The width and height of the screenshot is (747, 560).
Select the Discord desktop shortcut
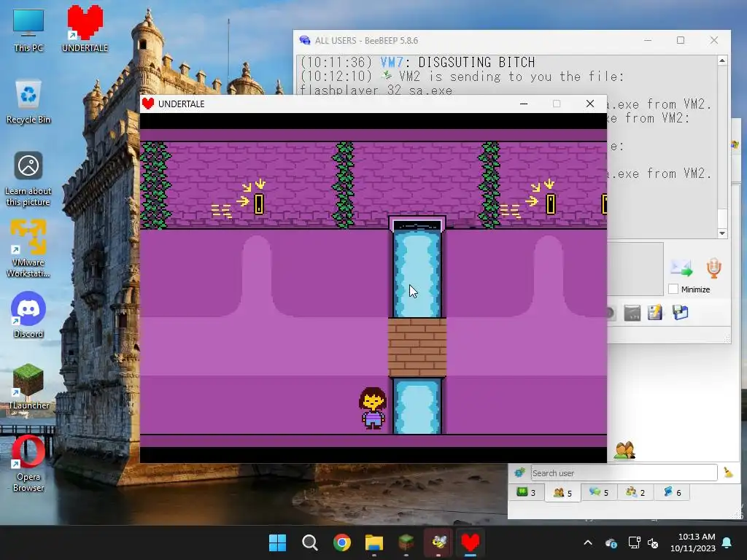28,315
